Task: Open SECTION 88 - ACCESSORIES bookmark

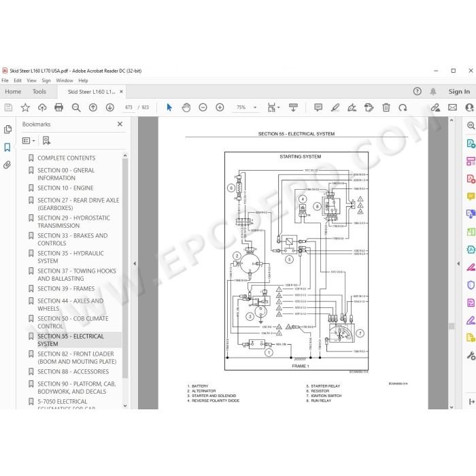Action: [x=73, y=371]
